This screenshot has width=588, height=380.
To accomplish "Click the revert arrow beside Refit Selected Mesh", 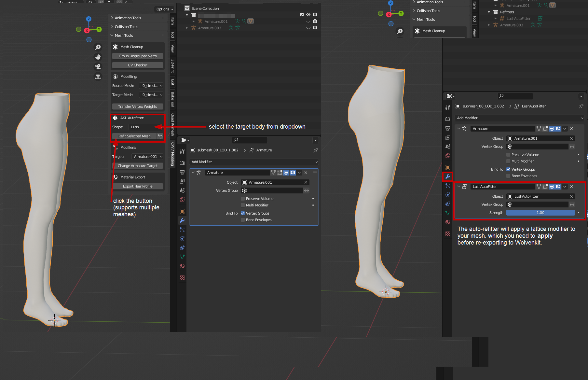I will (160, 136).
